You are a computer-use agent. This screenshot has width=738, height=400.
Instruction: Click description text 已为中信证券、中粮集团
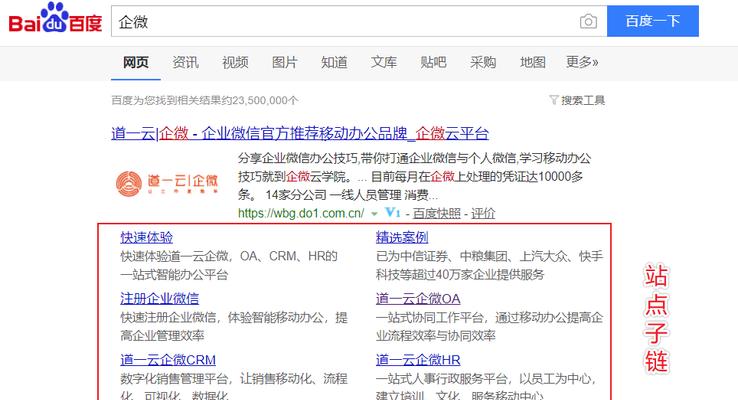coord(445,256)
